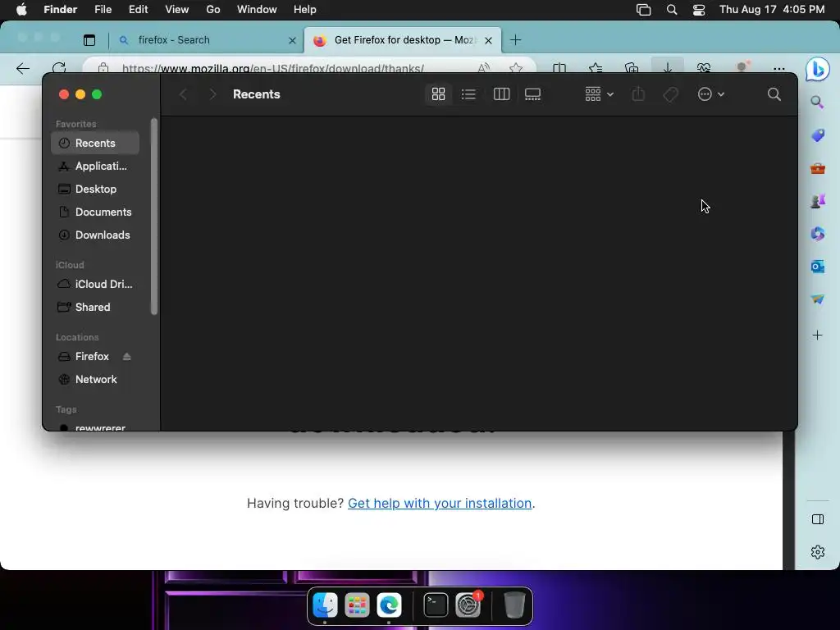Open Documents in the Finder sidebar
Screen dimensions: 840x630
point(95,212)
